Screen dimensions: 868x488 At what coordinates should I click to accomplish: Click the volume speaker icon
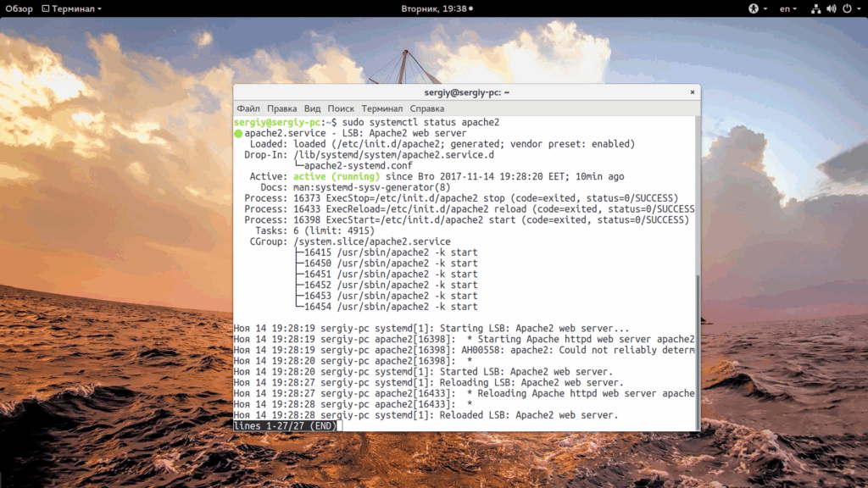[x=831, y=8]
